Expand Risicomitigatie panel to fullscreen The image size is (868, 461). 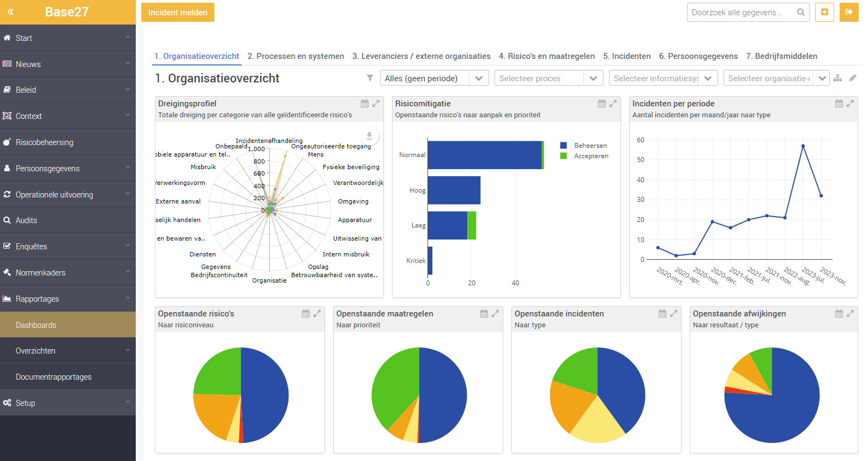click(x=613, y=104)
